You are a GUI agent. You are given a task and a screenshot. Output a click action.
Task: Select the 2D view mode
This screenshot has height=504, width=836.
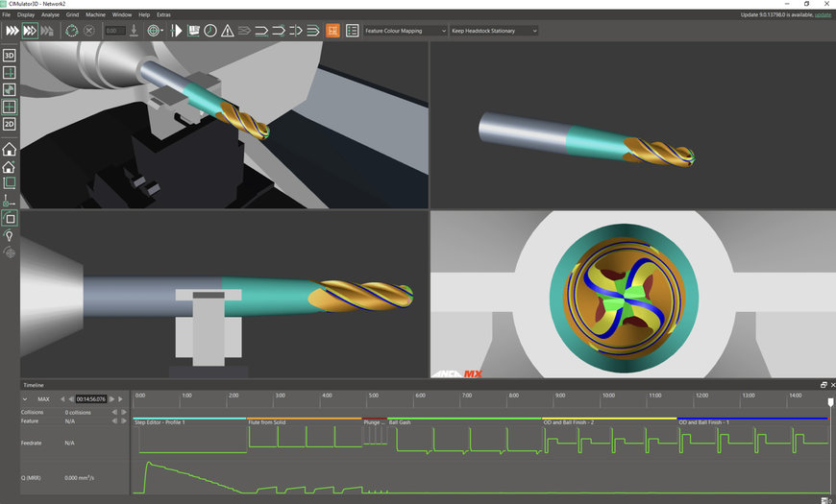[x=9, y=124]
